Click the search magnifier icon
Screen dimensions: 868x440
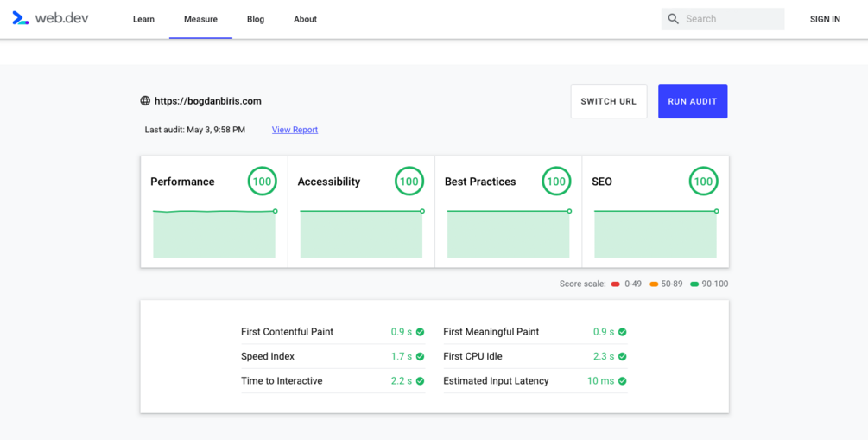click(x=674, y=19)
